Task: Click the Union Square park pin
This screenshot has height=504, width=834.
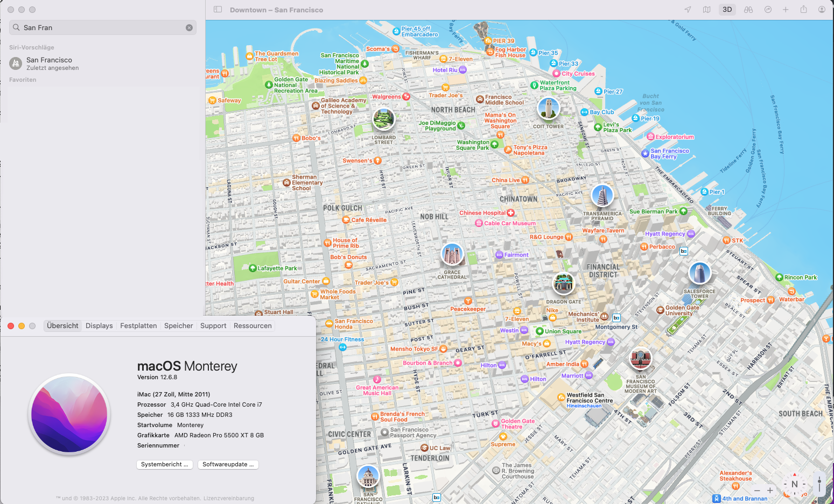Action: tap(539, 331)
